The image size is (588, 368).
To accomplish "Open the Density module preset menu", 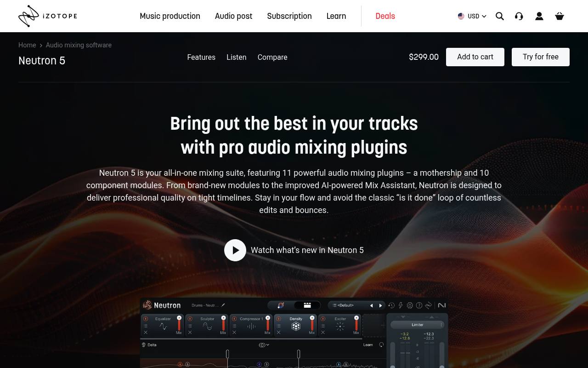I will pos(278,326).
